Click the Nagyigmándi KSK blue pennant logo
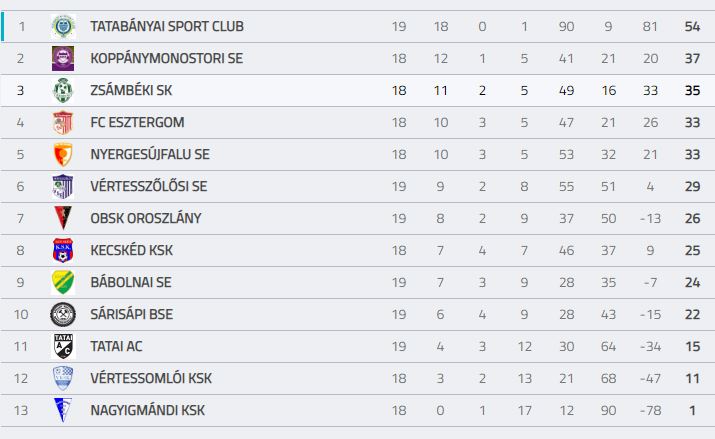The image size is (715, 439). point(63,410)
